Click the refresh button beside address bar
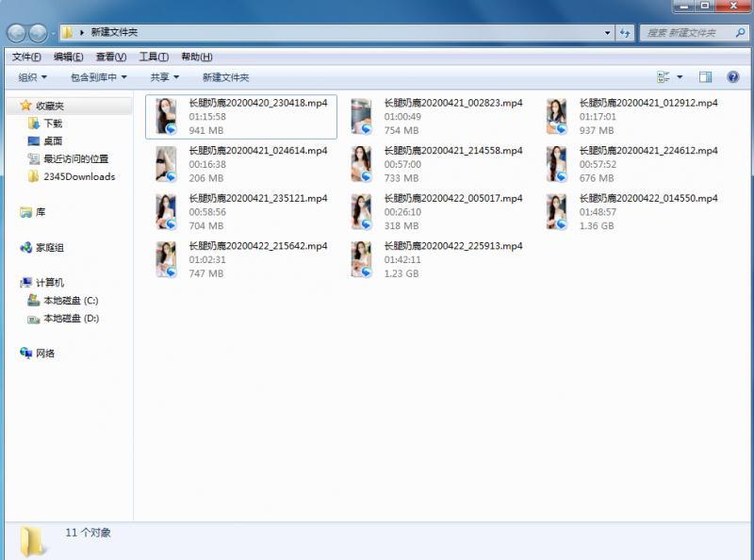754x560 pixels. click(x=625, y=33)
